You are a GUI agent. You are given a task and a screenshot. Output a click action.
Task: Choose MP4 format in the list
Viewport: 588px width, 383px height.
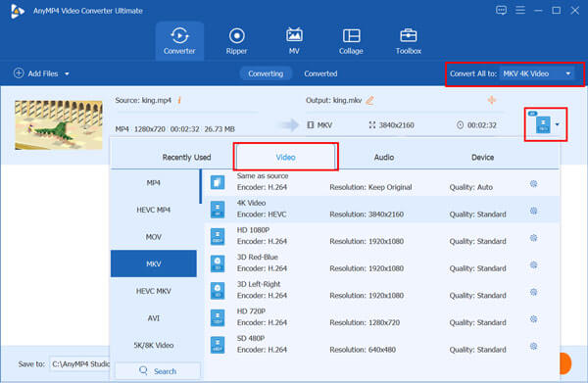(x=154, y=182)
